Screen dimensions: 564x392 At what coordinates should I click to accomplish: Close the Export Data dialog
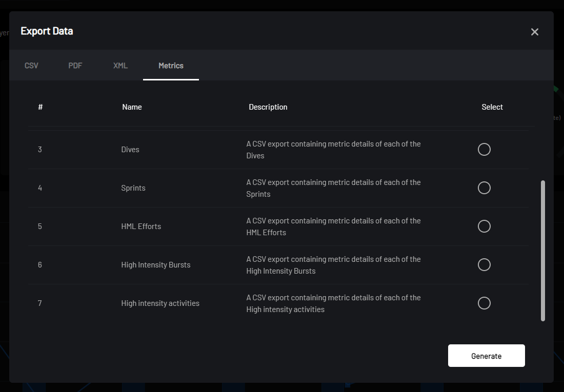click(534, 32)
